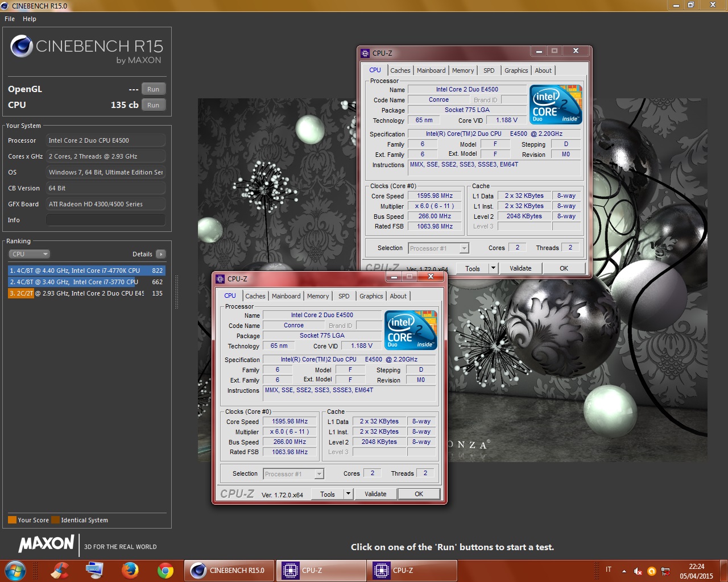Click the taskbar clock showing 22:24
The image size is (728, 582).
click(x=696, y=571)
